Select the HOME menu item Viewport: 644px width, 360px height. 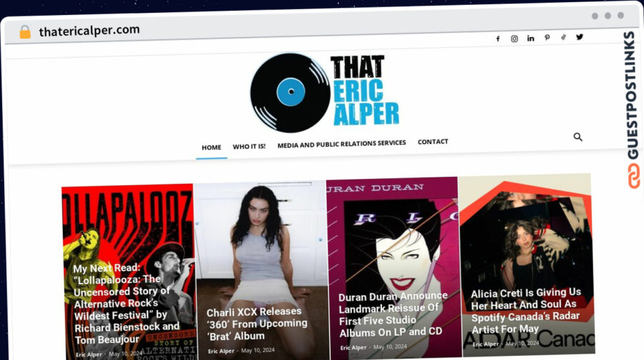click(212, 147)
